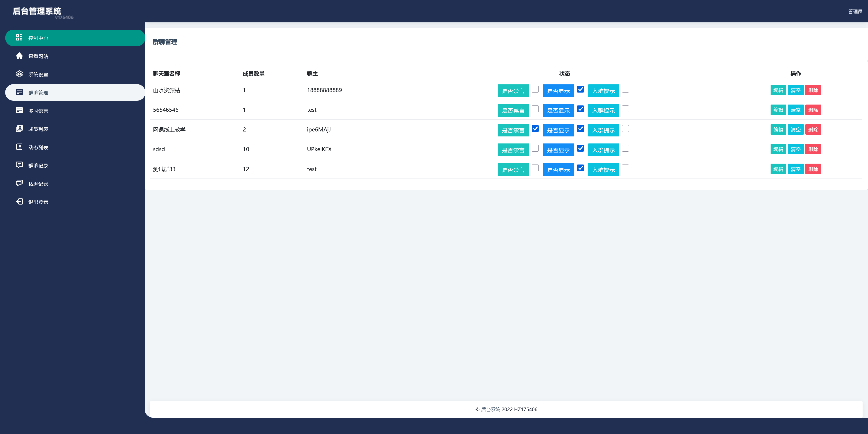The height and width of the screenshot is (434, 868).
Task: Click red 删除 button for 测试群33
Action: pyautogui.click(x=813, y=169)
